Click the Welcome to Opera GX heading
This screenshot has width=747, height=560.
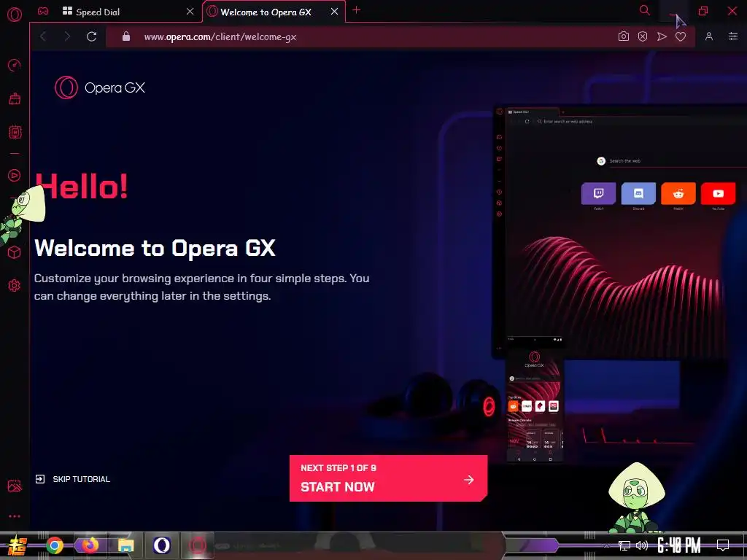pos(155,248)
